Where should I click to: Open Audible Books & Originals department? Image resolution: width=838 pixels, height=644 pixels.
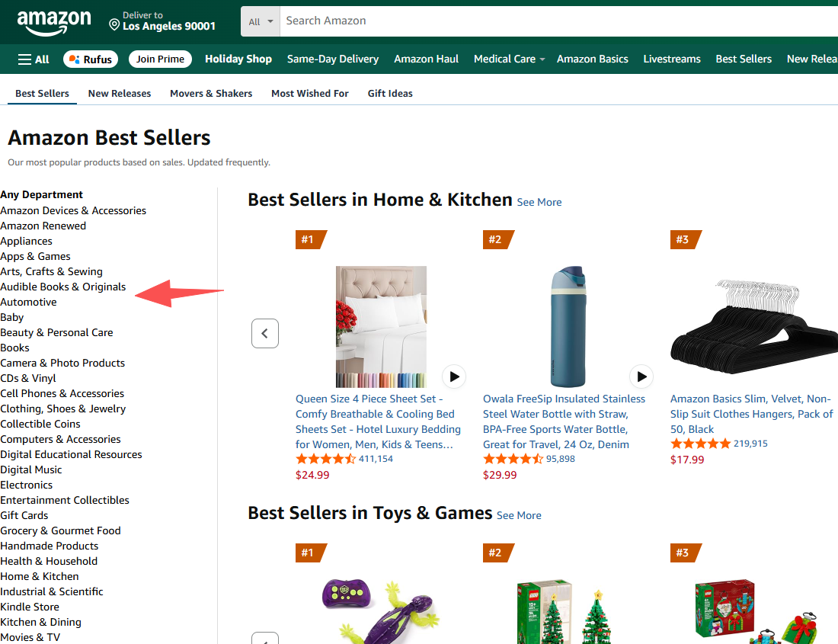pos(63,287)
